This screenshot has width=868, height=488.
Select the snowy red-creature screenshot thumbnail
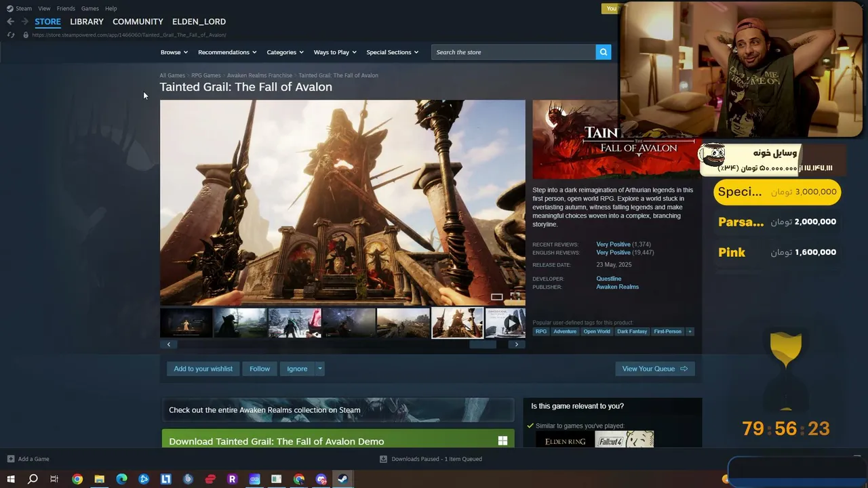(x=294, y=323)
